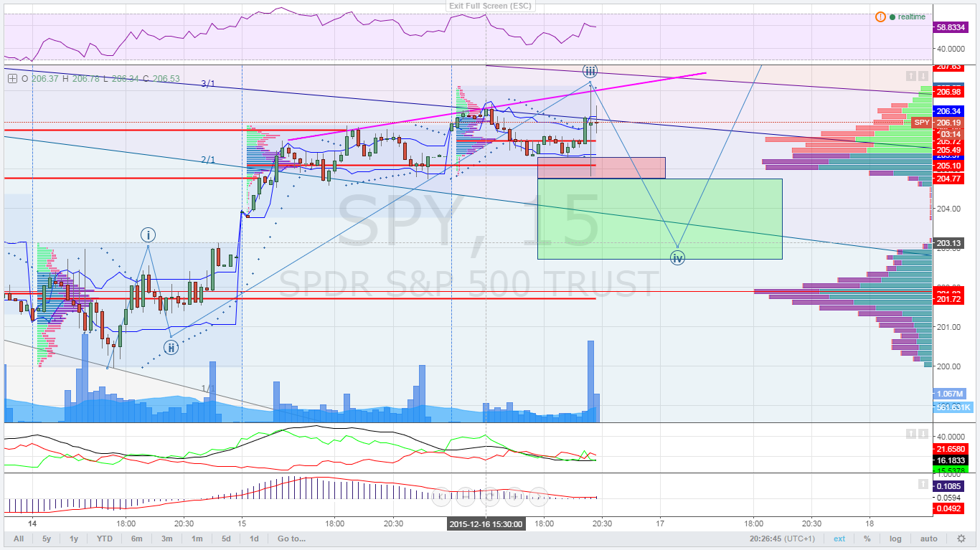Click the 1.067M volume label
The width and height of the screenshot is (980, 550).
click(x=950, y=394)
